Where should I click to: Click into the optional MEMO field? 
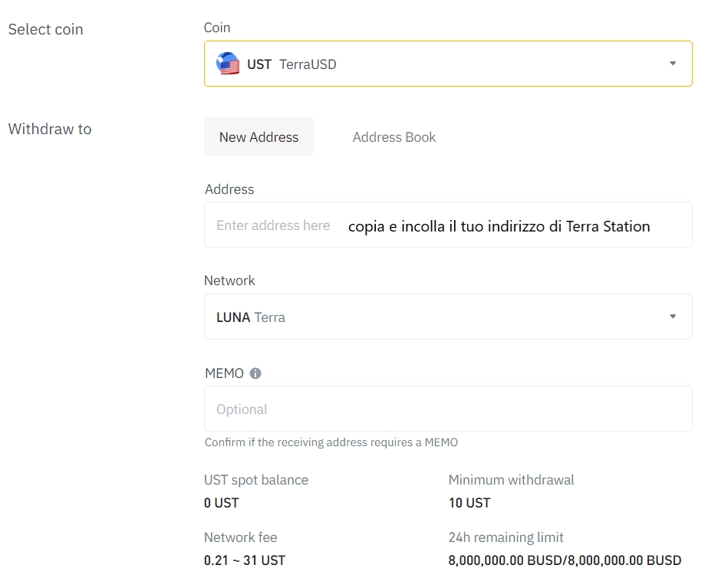(x=447, y=409)
